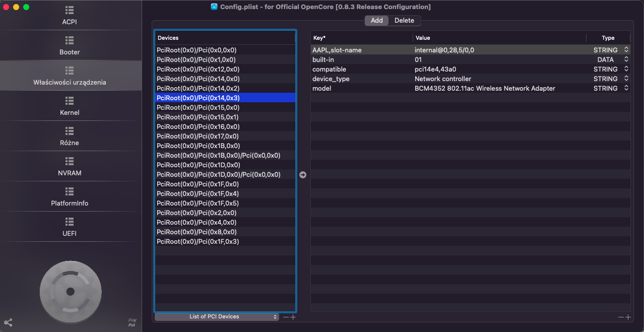Click the pci14e4,43a0 value cell
Screen dimensions: 644x332
pyautogui.click(x=499, y=69)
